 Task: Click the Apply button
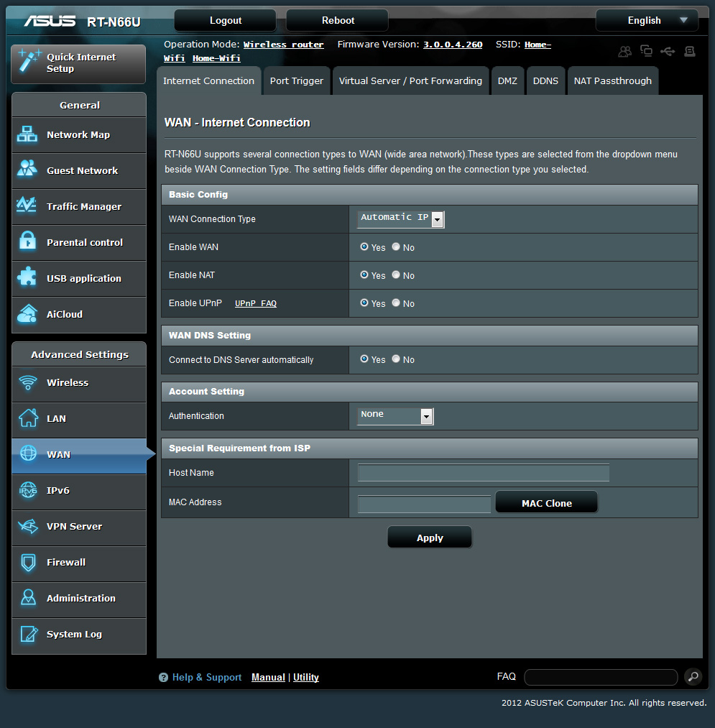click(x=430, y=538)
